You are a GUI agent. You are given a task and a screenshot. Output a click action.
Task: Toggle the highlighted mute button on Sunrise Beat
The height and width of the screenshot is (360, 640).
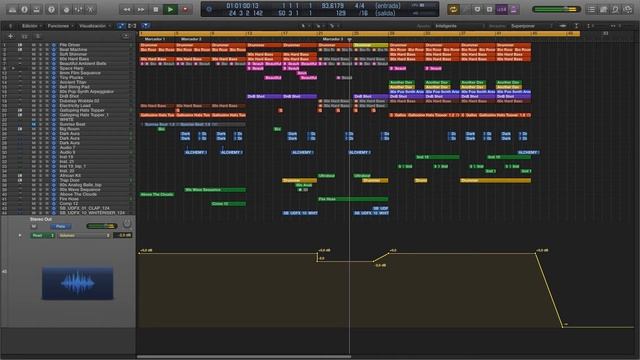point(34,124)
